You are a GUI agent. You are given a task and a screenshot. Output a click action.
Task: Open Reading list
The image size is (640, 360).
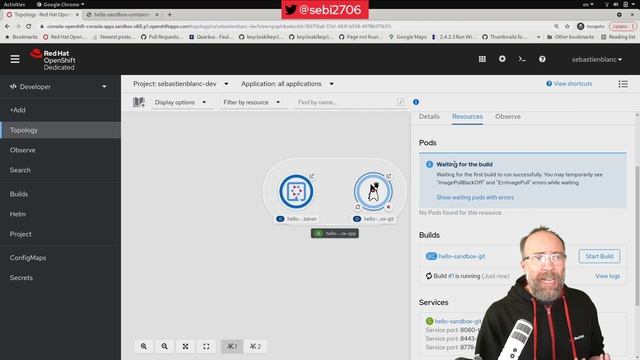click(618, 37)
